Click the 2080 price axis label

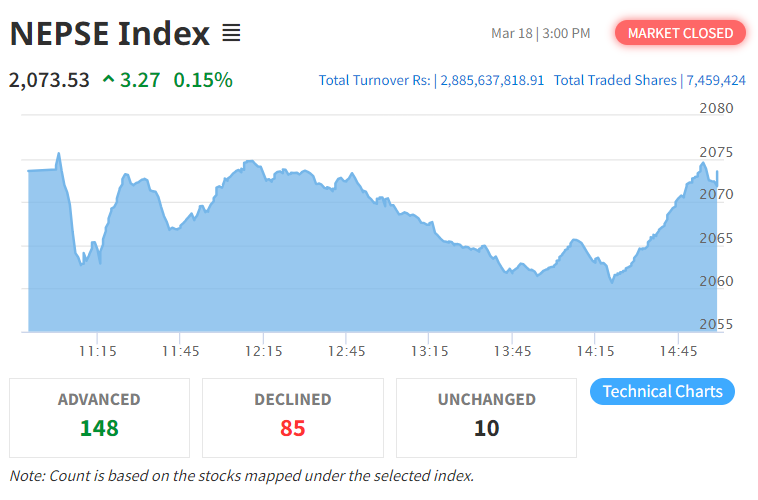(x=715, y=108)
